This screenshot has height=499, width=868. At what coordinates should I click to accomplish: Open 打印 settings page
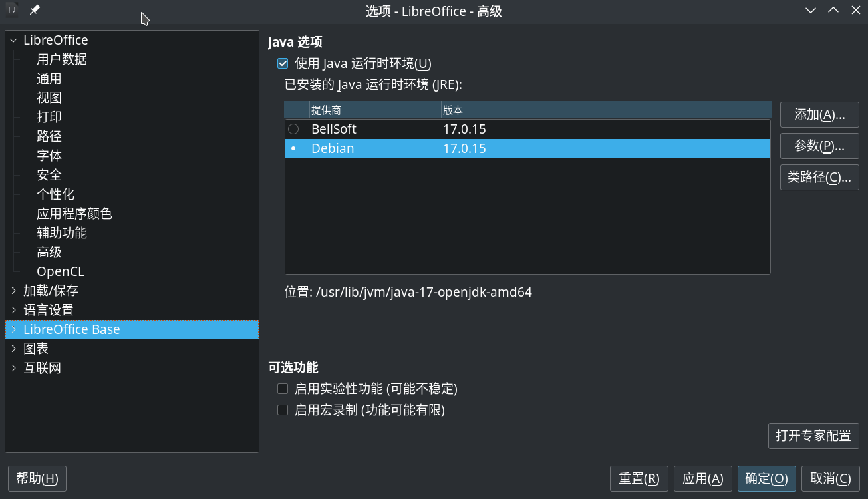pyautogui.click(x=49, y=117)
